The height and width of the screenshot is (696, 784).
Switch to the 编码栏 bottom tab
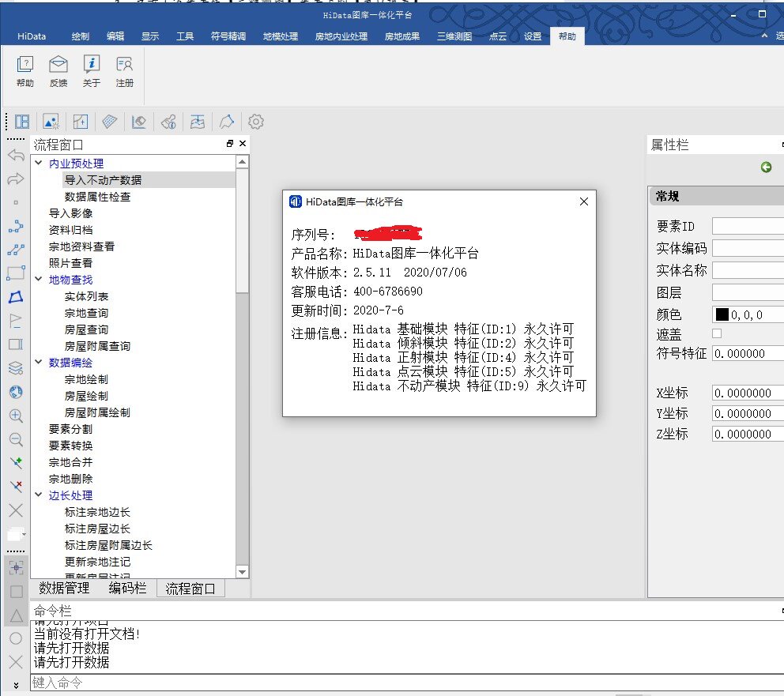coord(127,588)
